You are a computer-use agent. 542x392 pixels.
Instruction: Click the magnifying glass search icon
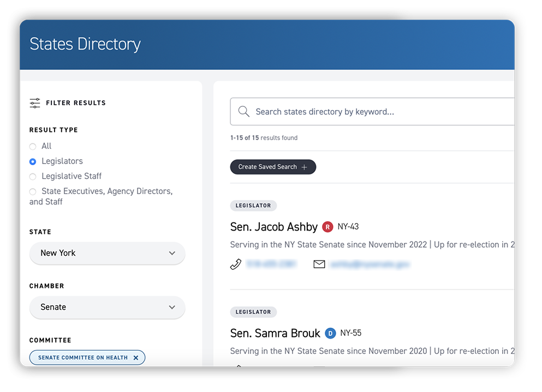pos(244,111)
